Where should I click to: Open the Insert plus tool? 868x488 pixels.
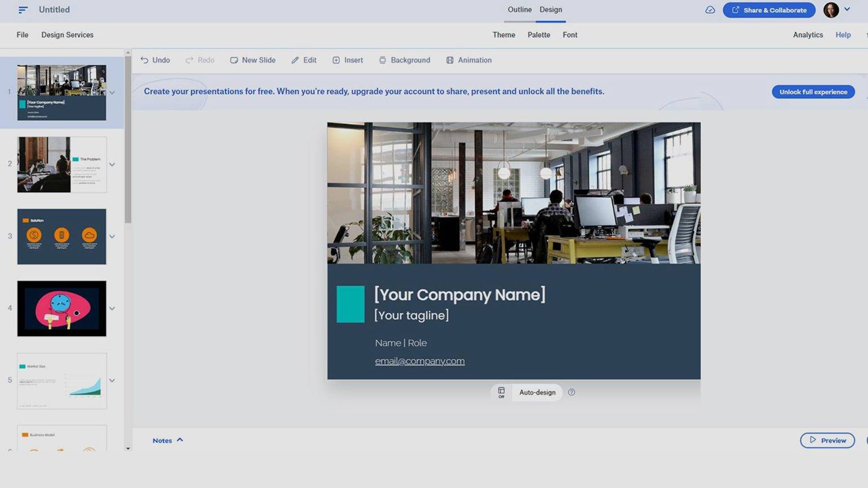tap(348, 60)
